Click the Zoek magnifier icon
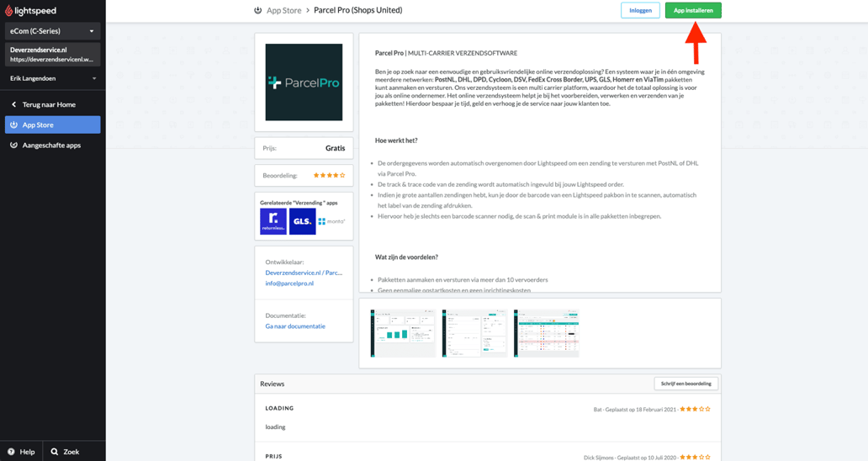Screen dimensions: 868x461 click(x=55, y=452)
